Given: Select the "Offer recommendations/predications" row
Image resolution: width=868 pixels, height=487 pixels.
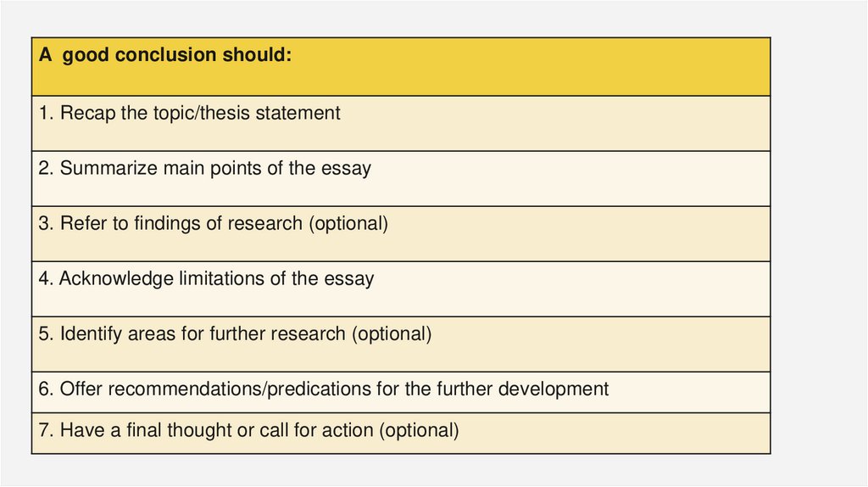Looking at the screenshot, I should click(400, 391).
